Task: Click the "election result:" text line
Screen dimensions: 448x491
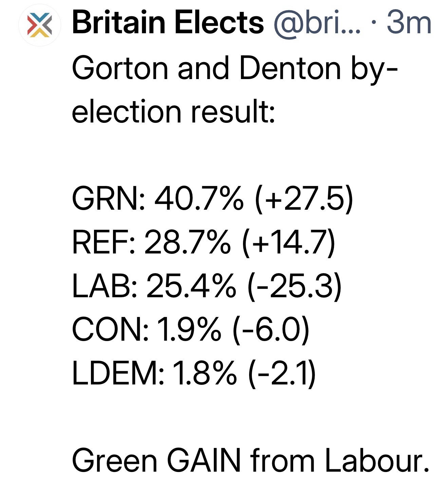Action: (x=173, y=112)
